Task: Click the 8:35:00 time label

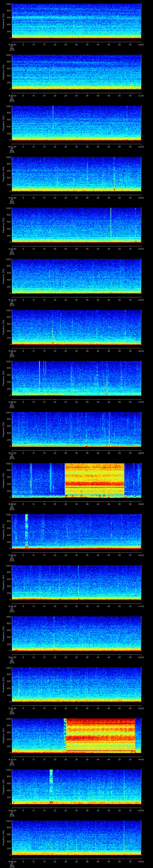Action: pyautogui.click(x=12, y=351)
